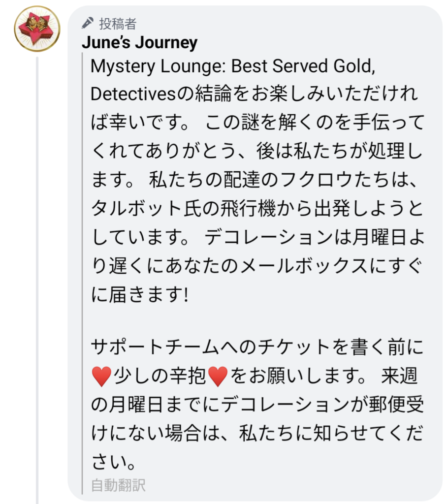Click the "Mystery Lounge: Best Served Gold," line

(x=233, y=67)
